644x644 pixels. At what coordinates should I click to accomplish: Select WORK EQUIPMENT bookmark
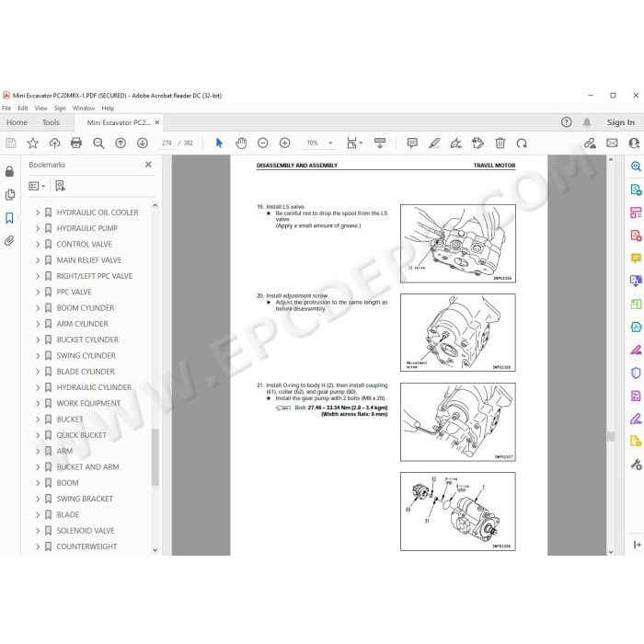pos(88,404)
